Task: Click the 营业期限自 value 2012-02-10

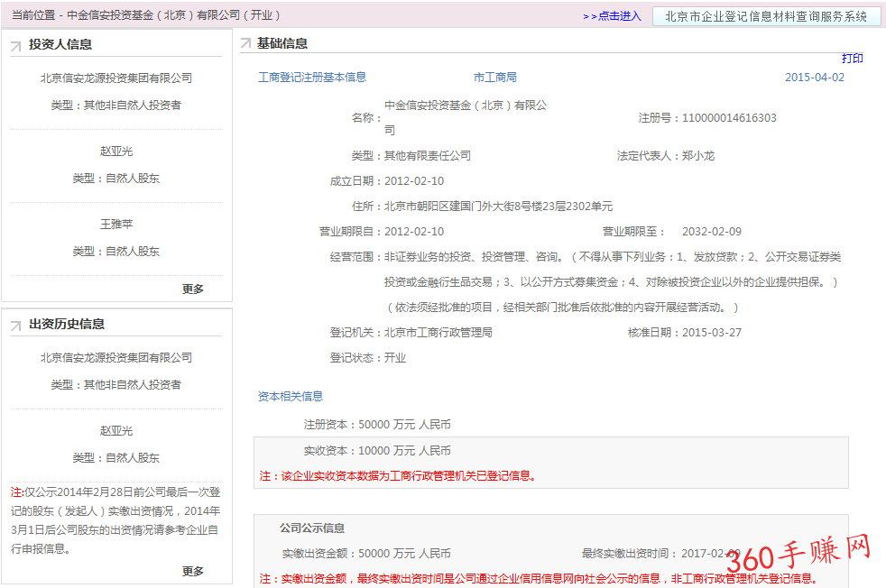Action: coord(414,232)
